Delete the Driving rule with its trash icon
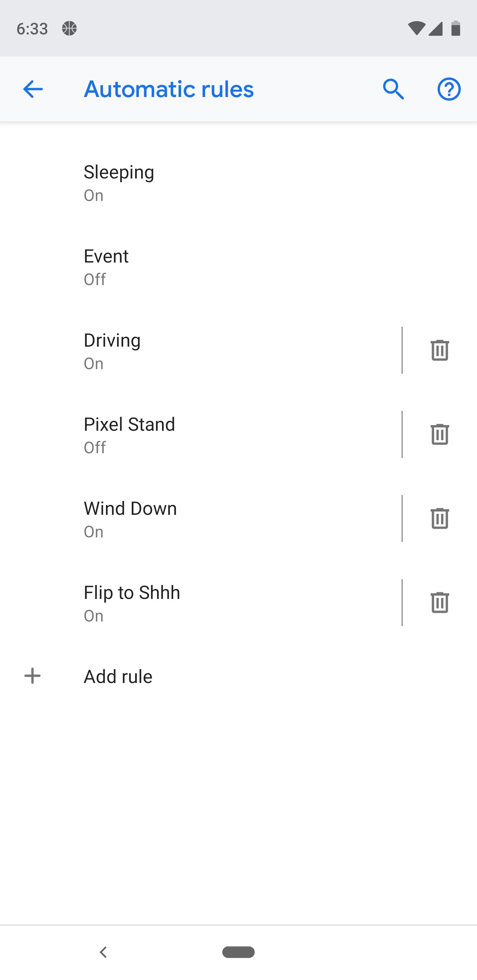 coord(440,350)
